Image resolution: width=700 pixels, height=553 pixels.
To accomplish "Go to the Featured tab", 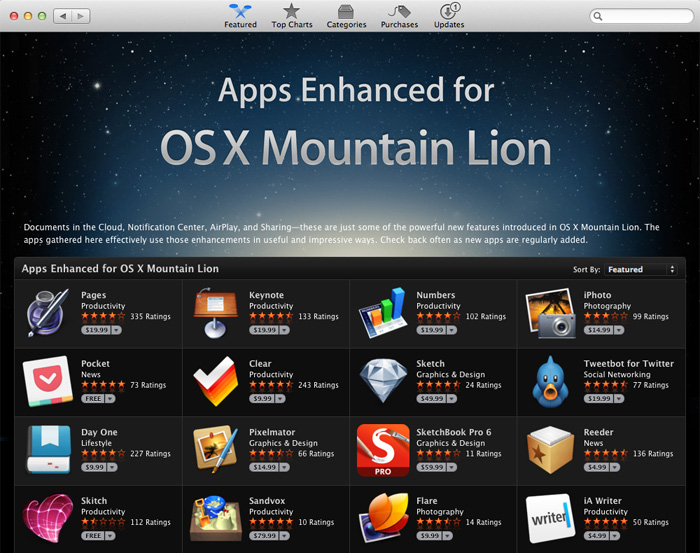I will pyautogui.click(x=240, y=16).
